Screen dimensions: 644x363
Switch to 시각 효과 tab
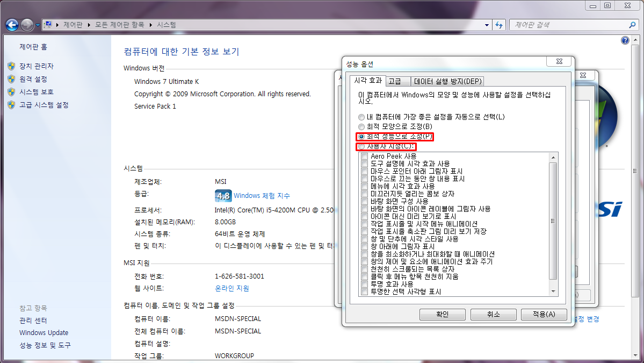368,81
